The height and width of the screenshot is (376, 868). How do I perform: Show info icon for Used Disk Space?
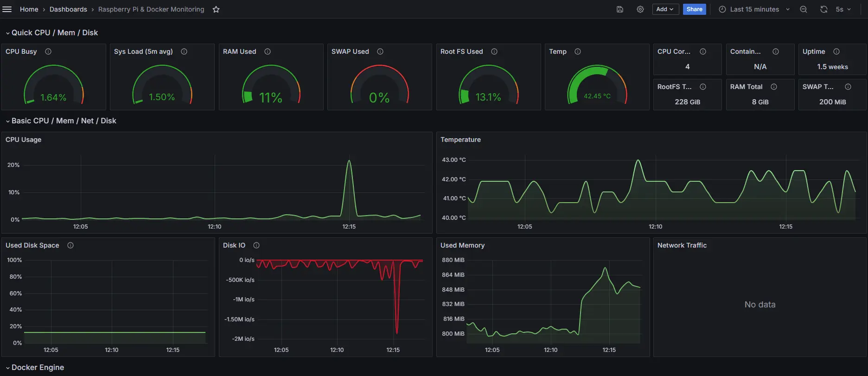[x=70, y=245]
